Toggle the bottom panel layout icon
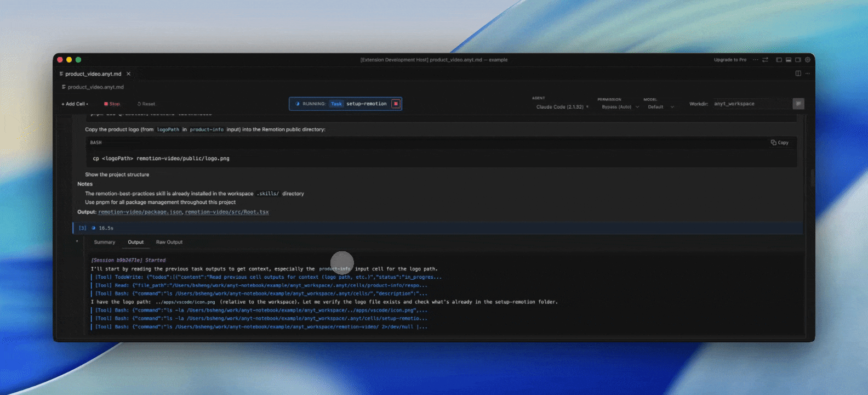The width and height of the screenshot is (868, 395). pos(789,60)
